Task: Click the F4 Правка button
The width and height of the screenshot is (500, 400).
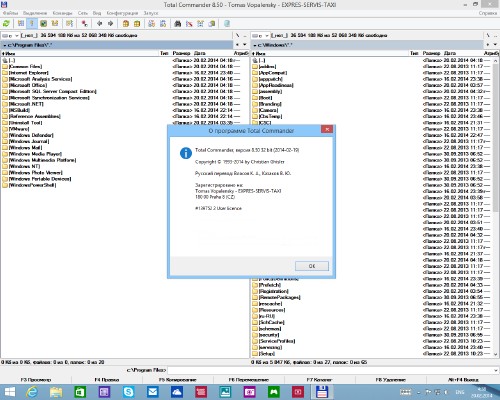Action: tap(107, 380)
